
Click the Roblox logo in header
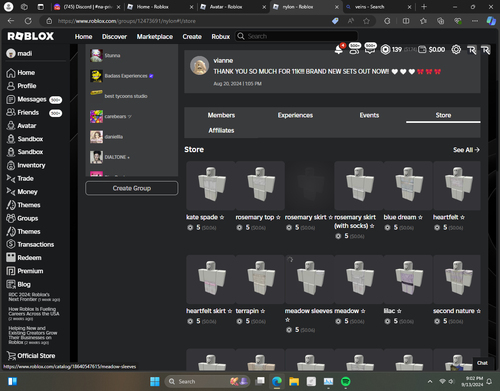coord(31,36)
